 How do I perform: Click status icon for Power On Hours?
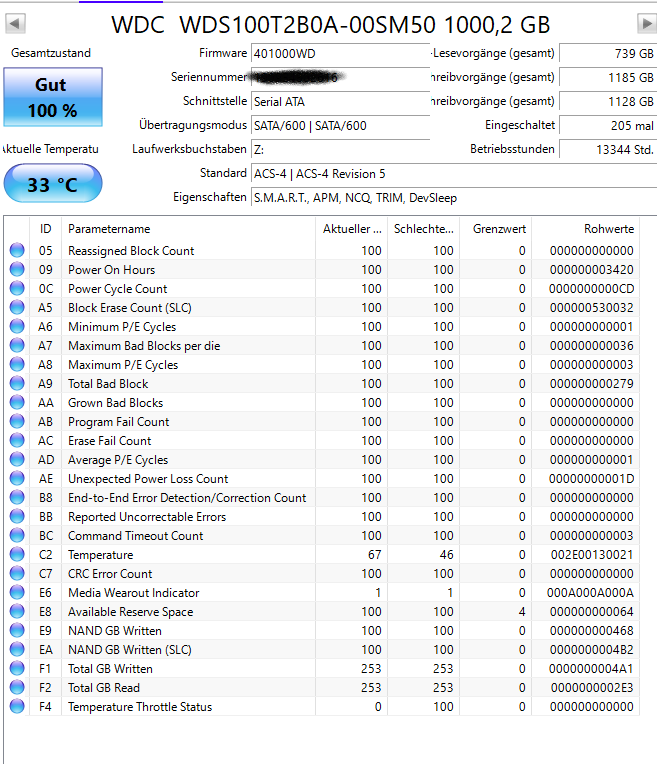click(17, 269)
